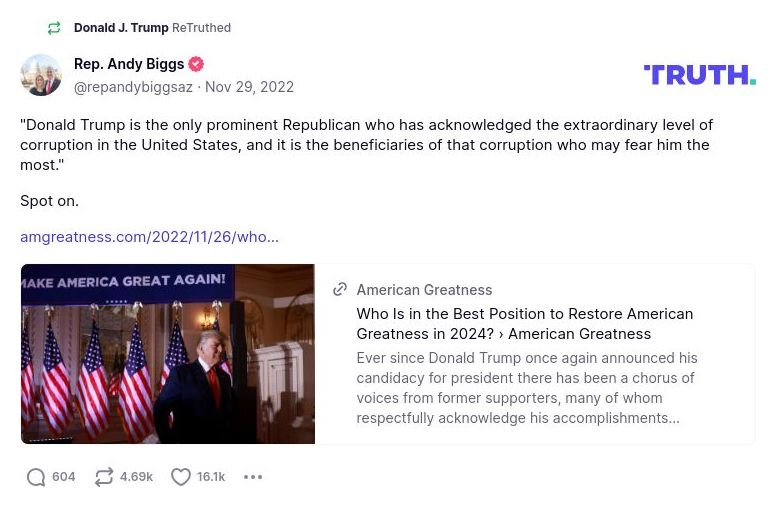This screenshot has width=777, height=507.
Task: Click the red verified badge next to Andy Biggs
Action: [196, 64]
